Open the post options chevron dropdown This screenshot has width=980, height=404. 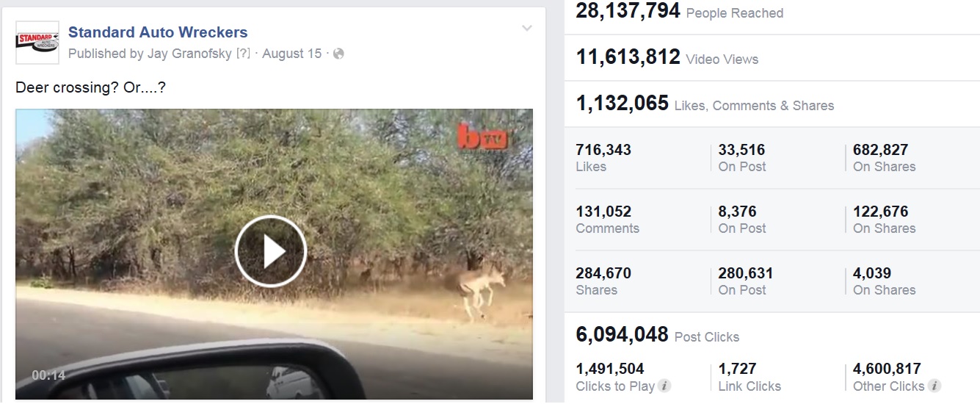click(526, 29)
